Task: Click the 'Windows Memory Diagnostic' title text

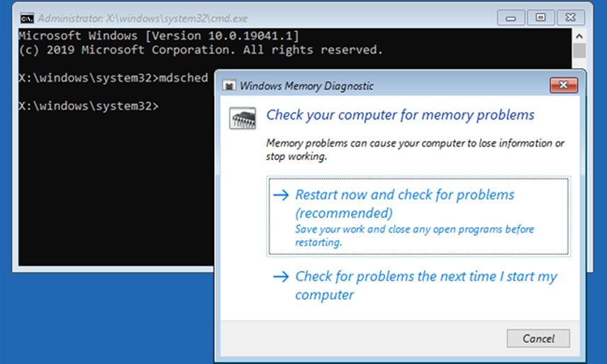Action: [306, 86]
